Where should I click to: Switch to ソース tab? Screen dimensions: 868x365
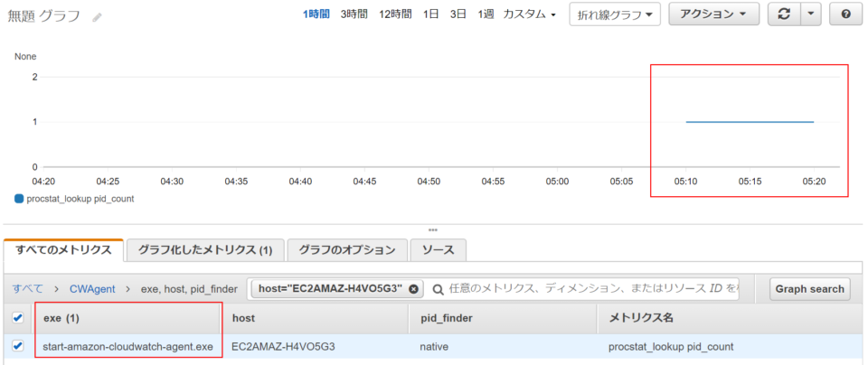(x=438, y=250)
